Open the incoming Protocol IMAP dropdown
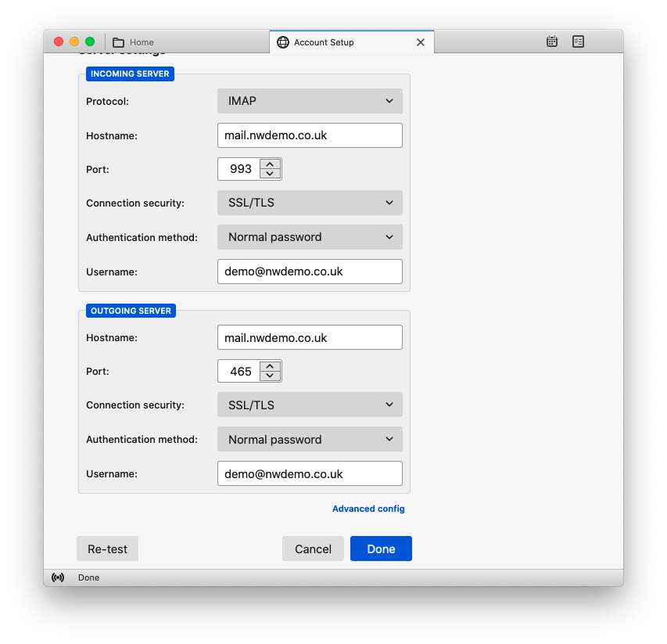The height and width of the screenshot is (644, 667). [x=310, y=101]
